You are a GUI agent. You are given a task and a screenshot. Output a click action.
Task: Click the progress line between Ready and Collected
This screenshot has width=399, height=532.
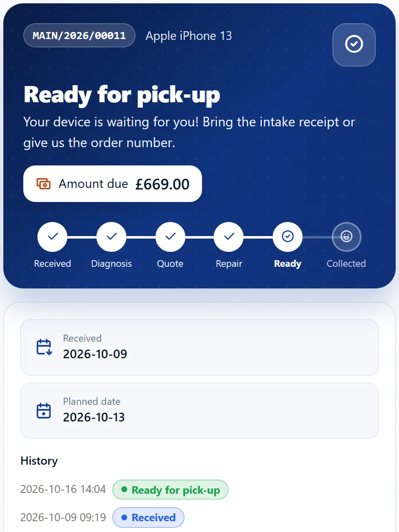(x=317, y=237)
